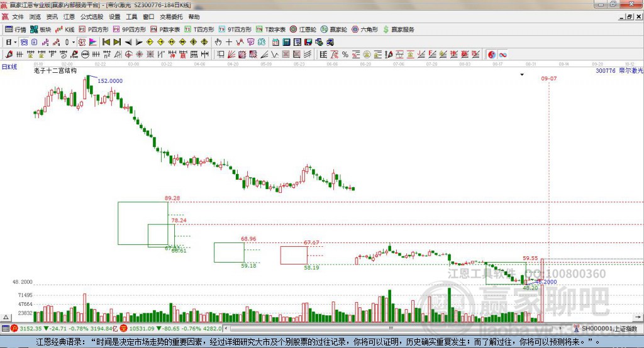Open the 9T四方形 tool
Screen dimensions: 644x348
235,29
